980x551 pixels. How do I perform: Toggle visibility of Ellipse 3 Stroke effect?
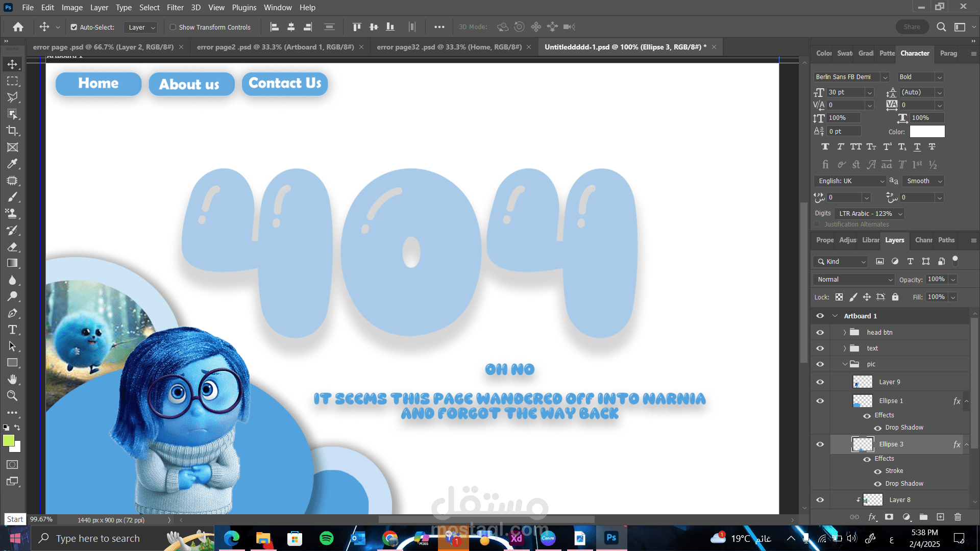(x=878, y=471)
